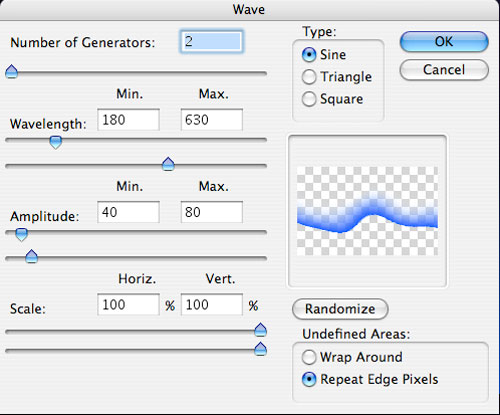The width and height of the screenshot is (500, 415).
Task: Click the Amplitude minimum slider handle
Action: [22, 234]
